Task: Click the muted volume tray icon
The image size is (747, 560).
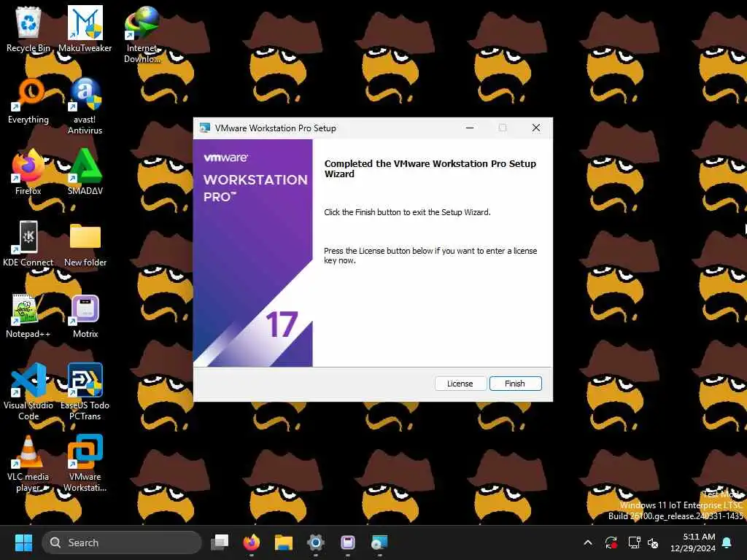Action: click(653, 542)
